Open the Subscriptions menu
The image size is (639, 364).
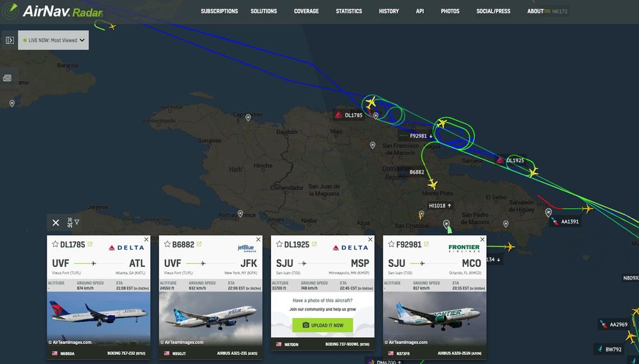point(219,11)
